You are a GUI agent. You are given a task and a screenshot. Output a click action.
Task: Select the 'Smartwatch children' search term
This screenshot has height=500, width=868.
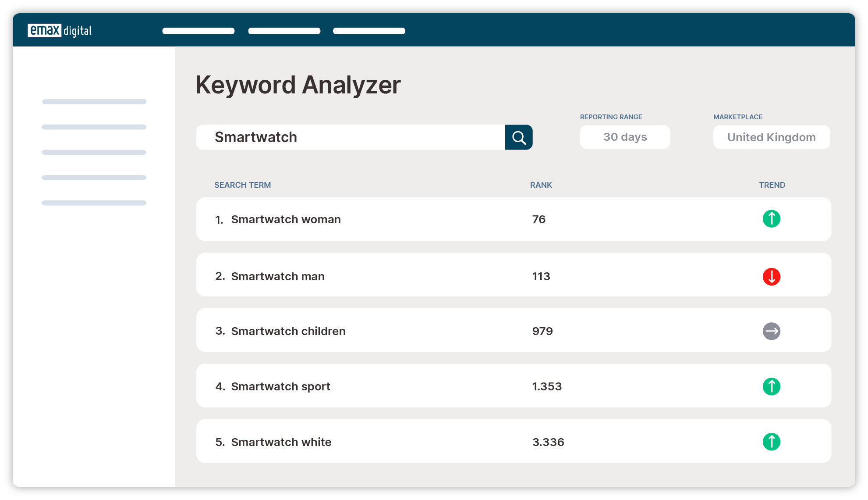tap(288, 331)
